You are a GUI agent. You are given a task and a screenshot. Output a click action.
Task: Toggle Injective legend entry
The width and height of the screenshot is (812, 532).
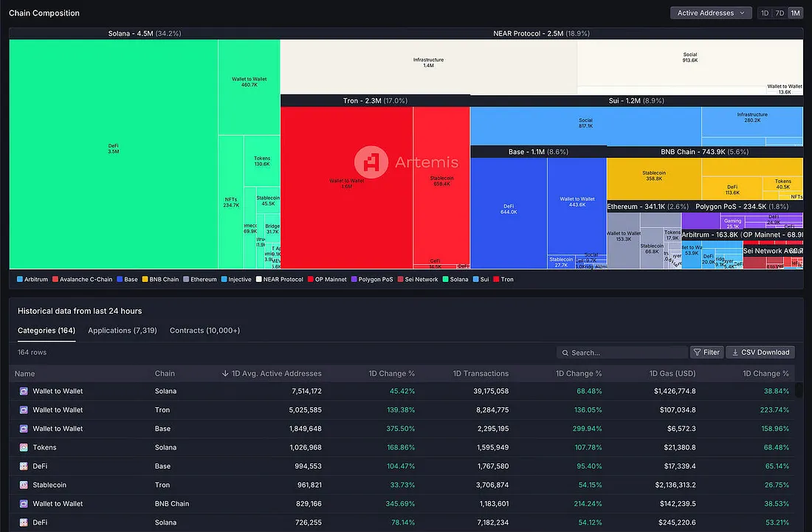coord(236,280)
